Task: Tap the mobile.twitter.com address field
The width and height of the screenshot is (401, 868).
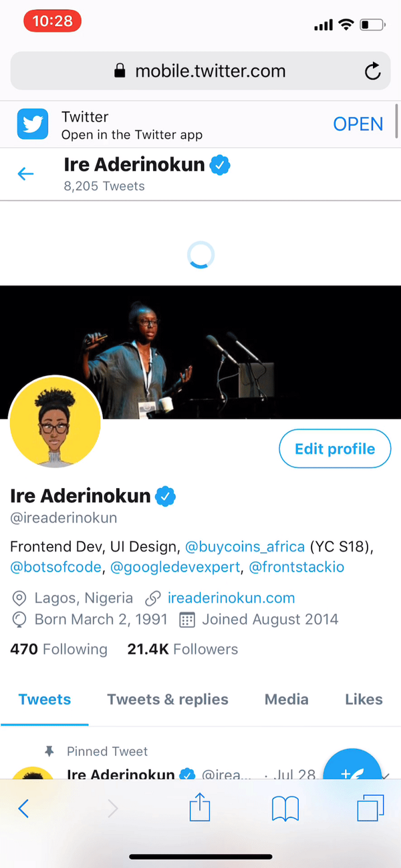Action: [200, 71]
